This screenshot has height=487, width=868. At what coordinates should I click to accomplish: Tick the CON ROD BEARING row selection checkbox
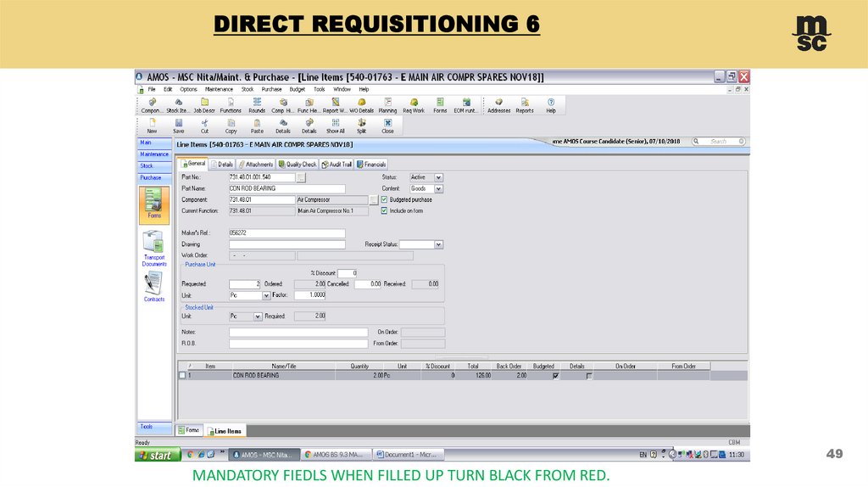coord(182,375)
